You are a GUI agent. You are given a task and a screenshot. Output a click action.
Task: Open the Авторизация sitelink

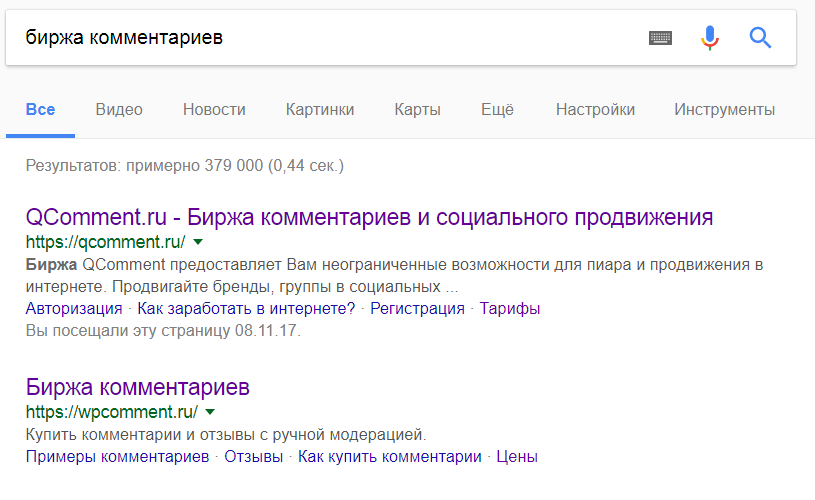pyautogui.click(x=74, y=309)
